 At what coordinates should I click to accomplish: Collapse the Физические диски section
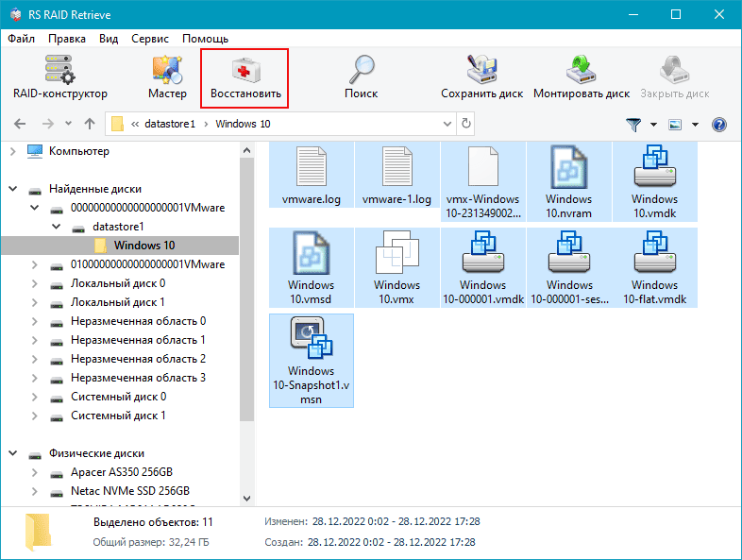click(x=13, y=453)
